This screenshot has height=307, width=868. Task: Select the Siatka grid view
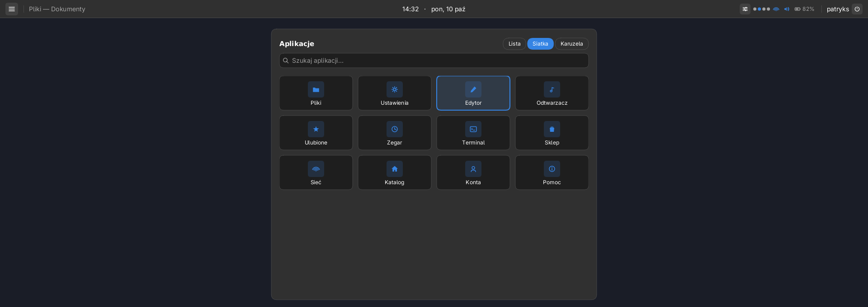pyautogui.click(x=540, y=44)
